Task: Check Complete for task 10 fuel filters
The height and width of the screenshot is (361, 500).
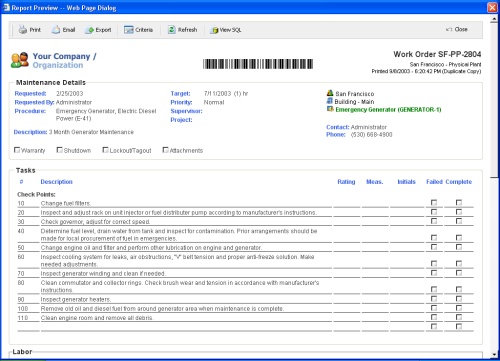Action: pyautogui.click(x=459, y=202)
